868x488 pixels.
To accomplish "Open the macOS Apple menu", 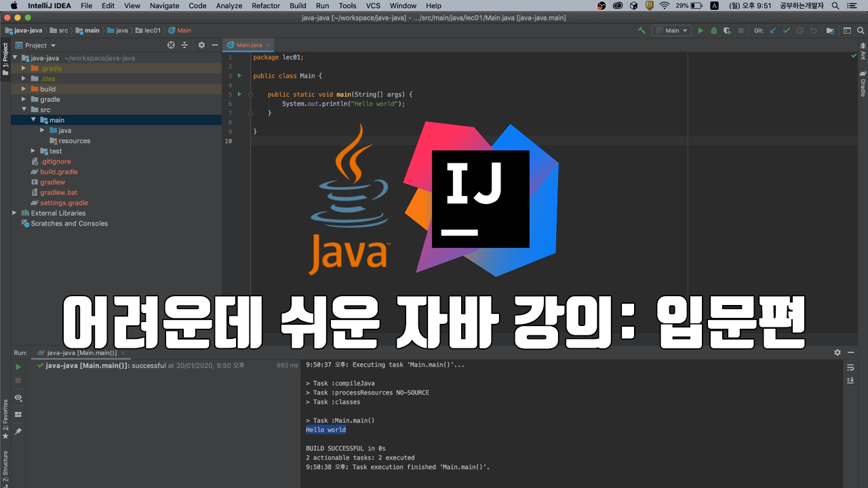I will coord(14,5).
